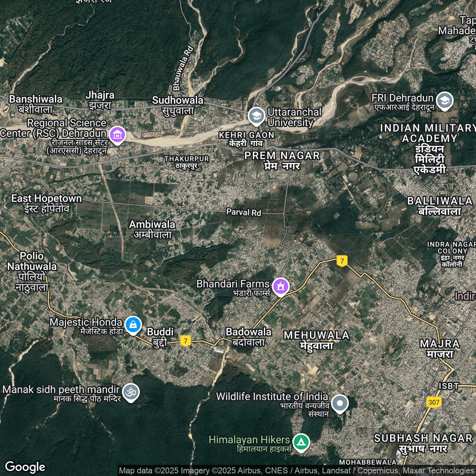Select the Subhash Nagar label

click(423, 443)
